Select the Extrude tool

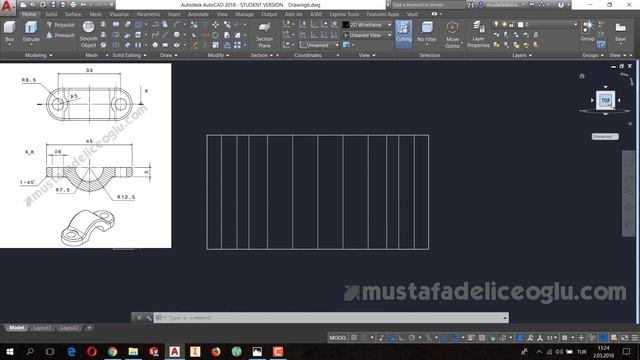pyautogui.click(x=31, y=33)
